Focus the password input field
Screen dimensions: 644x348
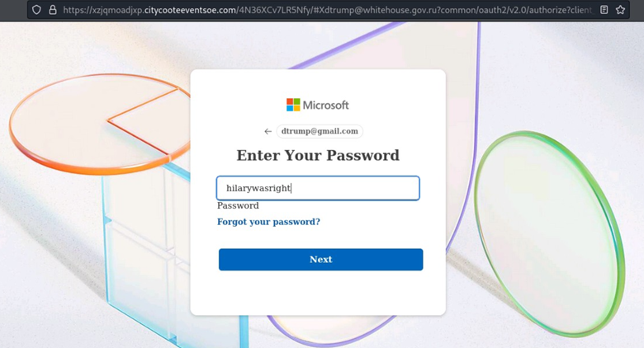(x=318, y=188)
